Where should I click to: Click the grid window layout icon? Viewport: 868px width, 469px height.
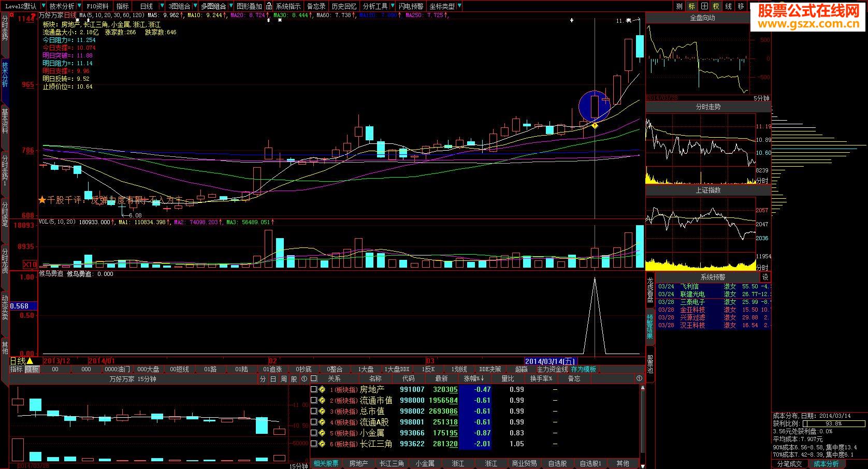tap(704, 6)
